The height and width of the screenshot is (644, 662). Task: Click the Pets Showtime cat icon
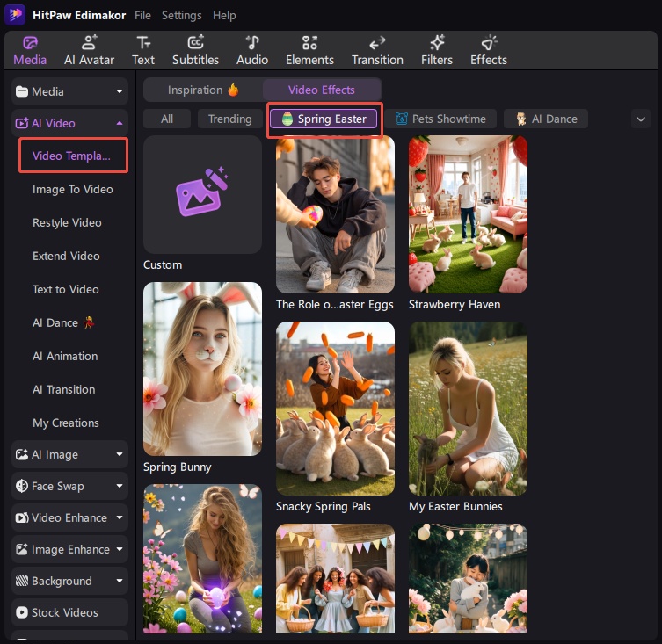coord(402,119)
